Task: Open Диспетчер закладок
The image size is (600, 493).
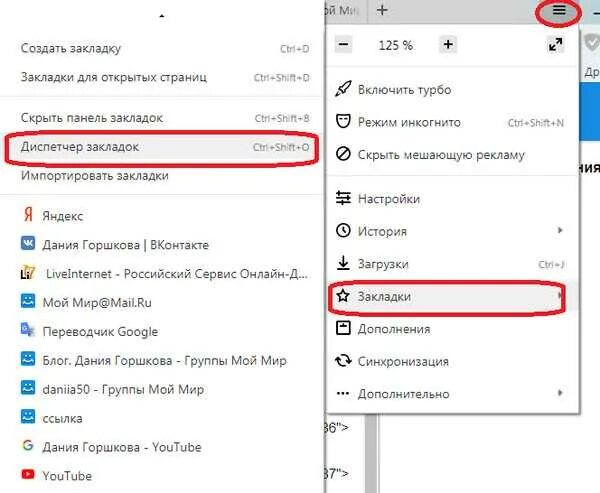Action: 162,147
